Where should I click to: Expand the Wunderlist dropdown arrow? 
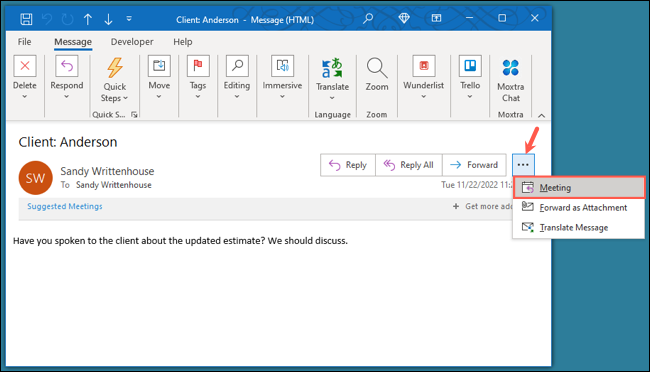point(424,97)
